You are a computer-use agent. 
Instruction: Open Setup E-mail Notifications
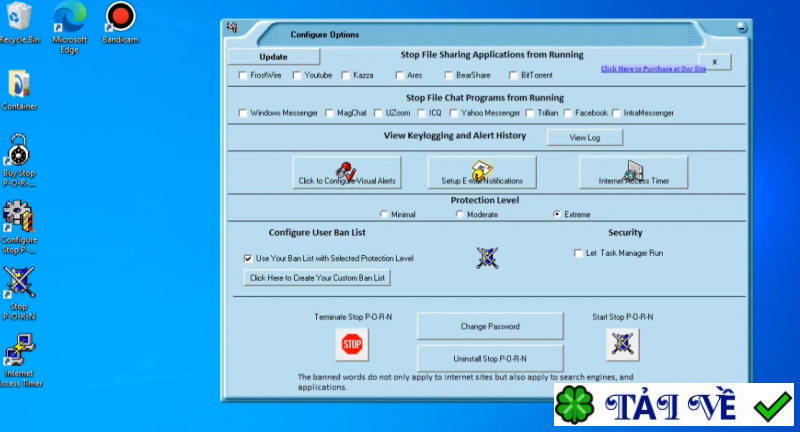(x=482, y=172)
